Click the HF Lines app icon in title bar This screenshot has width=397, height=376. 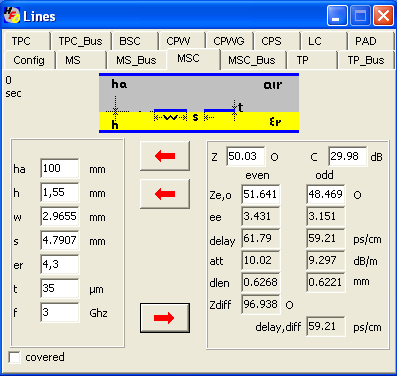click(x=12, y=16)
